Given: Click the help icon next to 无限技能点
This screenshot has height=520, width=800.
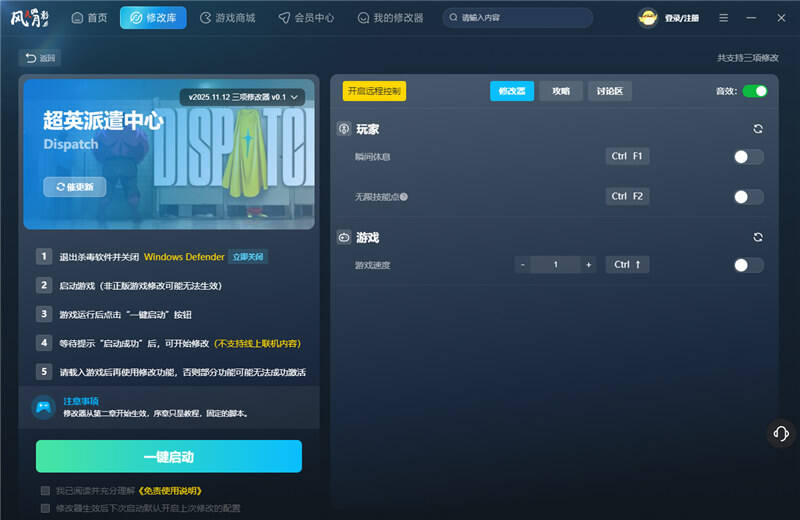Looking at the screenshot, I should point(404,197).
